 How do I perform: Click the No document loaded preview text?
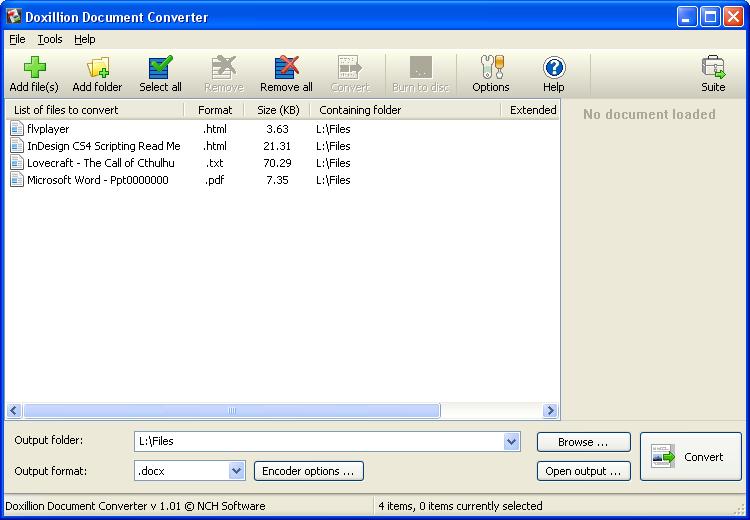tap(649, 114)
